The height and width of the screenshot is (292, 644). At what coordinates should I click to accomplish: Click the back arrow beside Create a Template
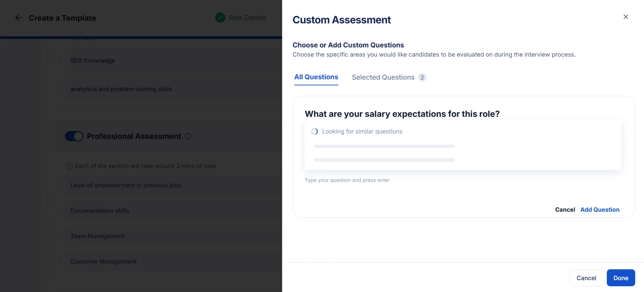pos(19,18)
